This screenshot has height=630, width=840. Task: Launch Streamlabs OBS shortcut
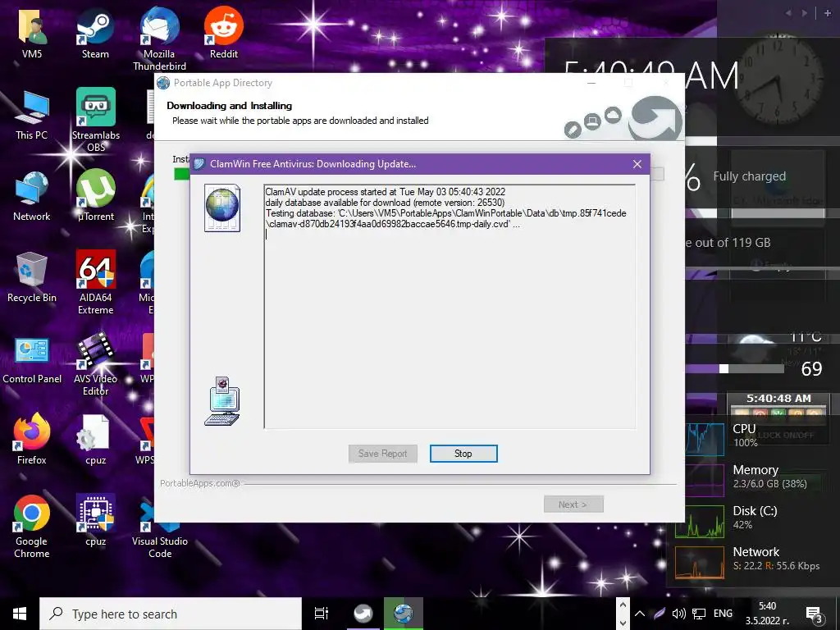click(x=96, y=120)
